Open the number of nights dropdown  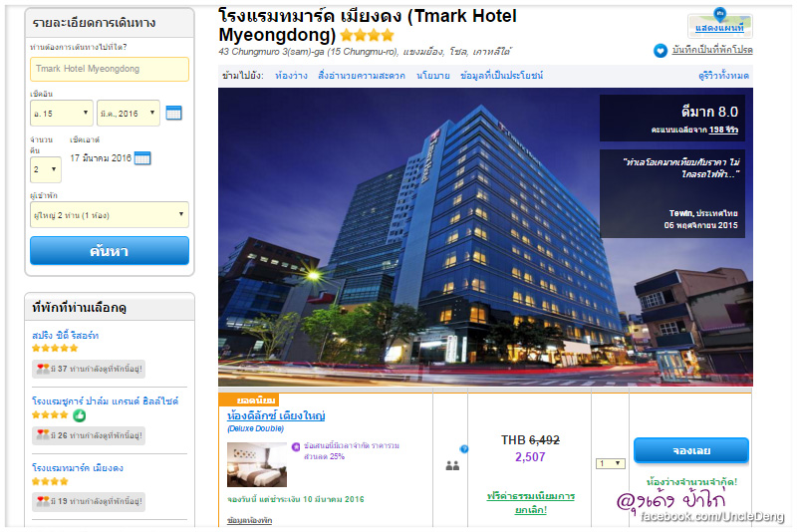pos(46,169)
